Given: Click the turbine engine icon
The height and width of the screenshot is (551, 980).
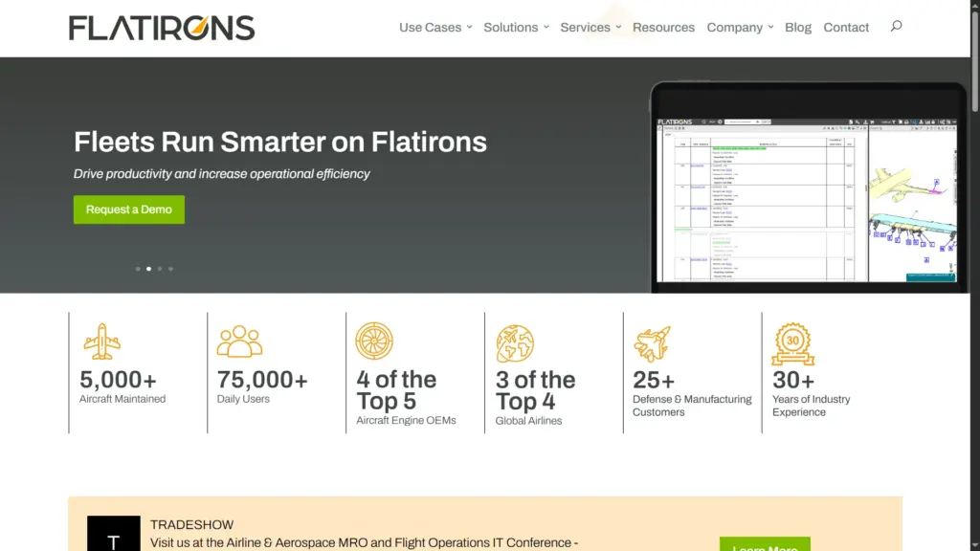Looking at the screenshot, I should point(374,342).
